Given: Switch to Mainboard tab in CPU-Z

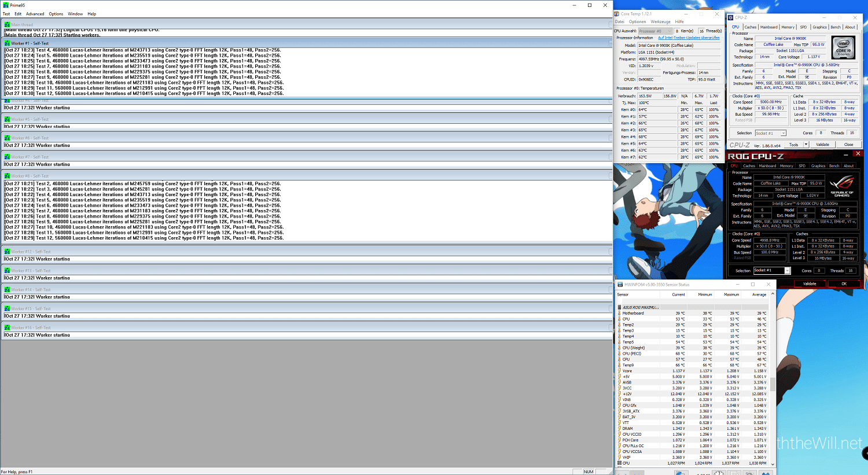Looking at the screenshot, I should pyautogui.click(x=769, y=27).
